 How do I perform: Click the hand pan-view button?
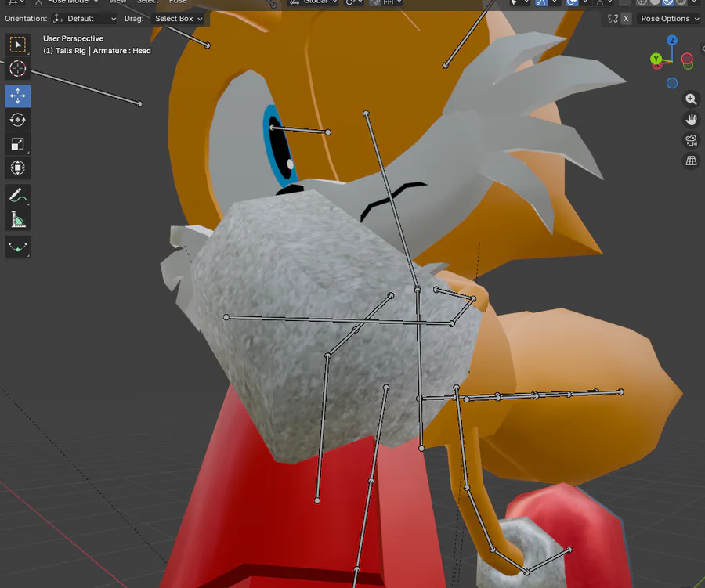(691, 120)
